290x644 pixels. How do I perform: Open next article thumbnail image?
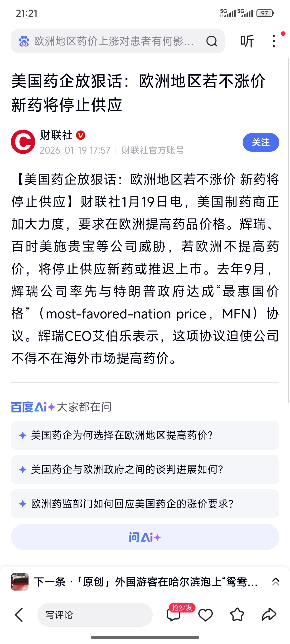20,582
